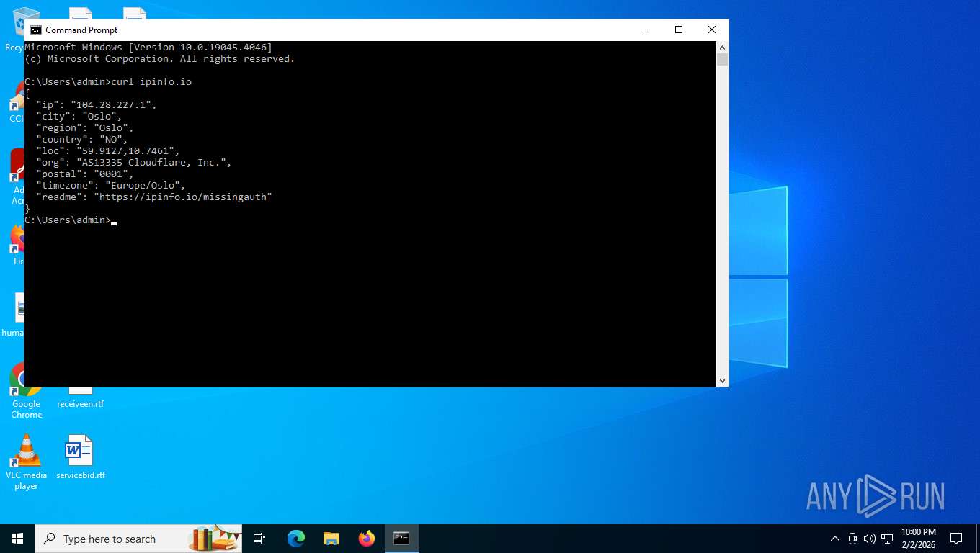This screenshot has height=553, width=980.
Task: Click the readme missingauth URL line
Action: click(154, 197)
